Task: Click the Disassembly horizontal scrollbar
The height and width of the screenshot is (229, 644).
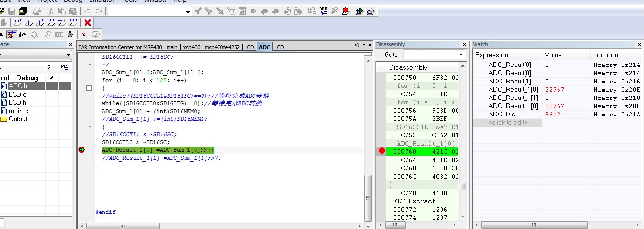Action: tap(418, 225)
